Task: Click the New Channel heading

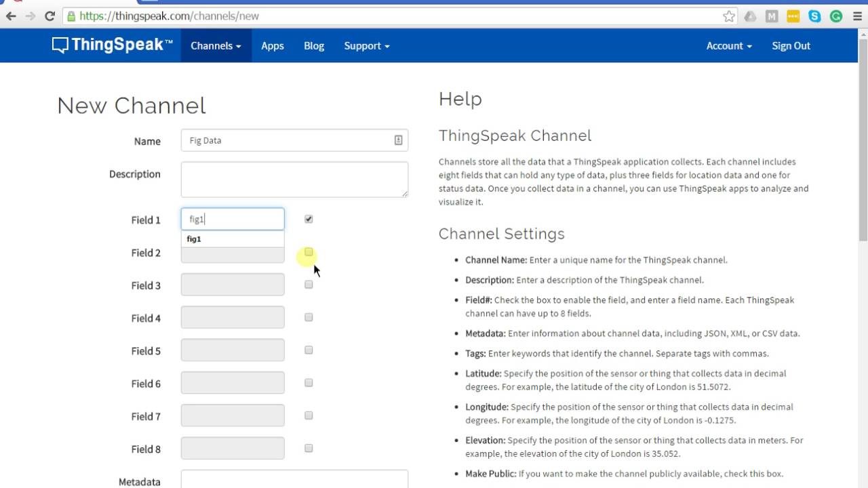Action: click(x=132, y=106)
